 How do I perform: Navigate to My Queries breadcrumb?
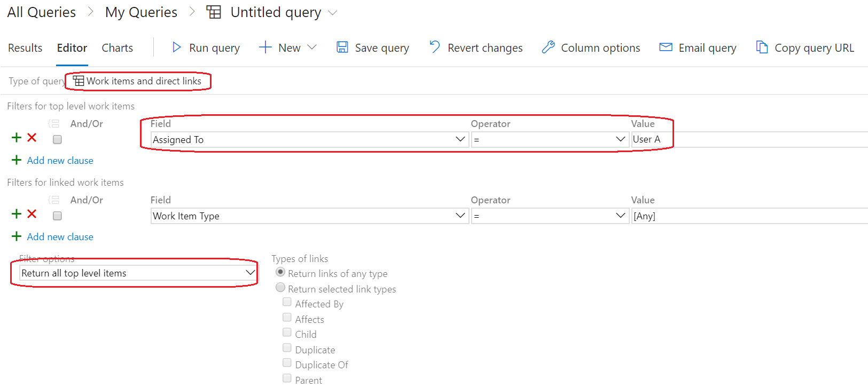coord(141,12)
